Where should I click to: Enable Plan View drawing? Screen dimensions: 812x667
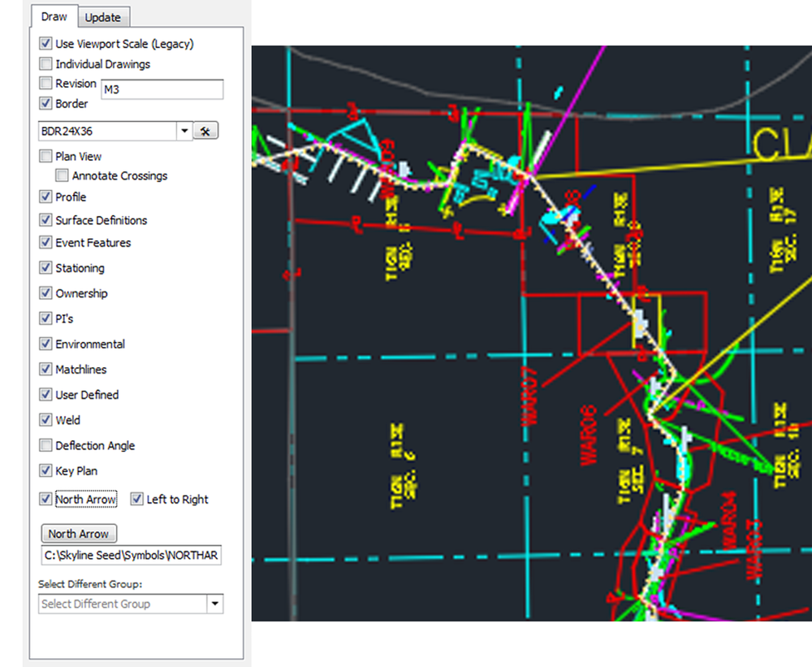[x=45, y=156]
